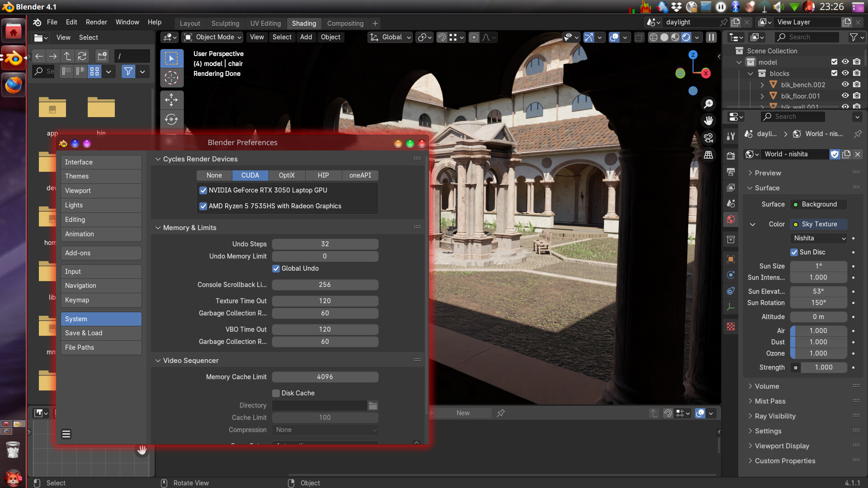
Task: Switch to the Compositing workspace tab
Action: (x=345, y=23)
